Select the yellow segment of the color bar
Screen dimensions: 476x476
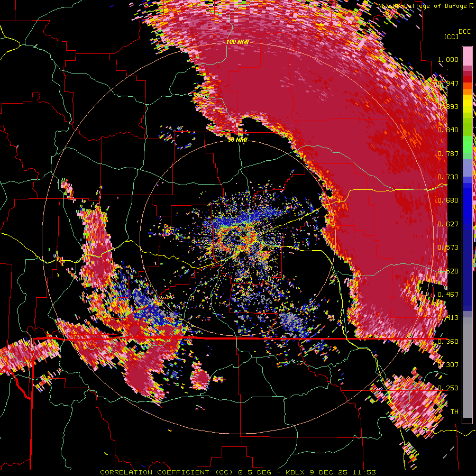[x=467, y=104]
